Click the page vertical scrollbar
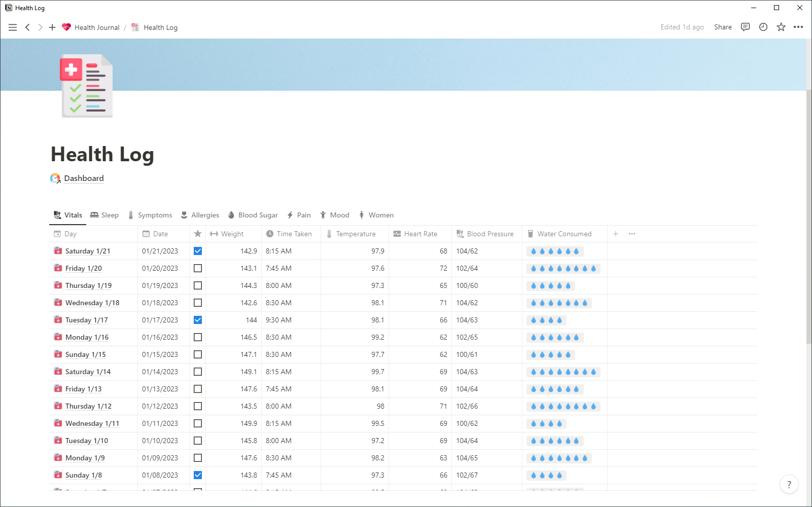Viewport: 812px width, 507px height. click(x=808, y=217)
